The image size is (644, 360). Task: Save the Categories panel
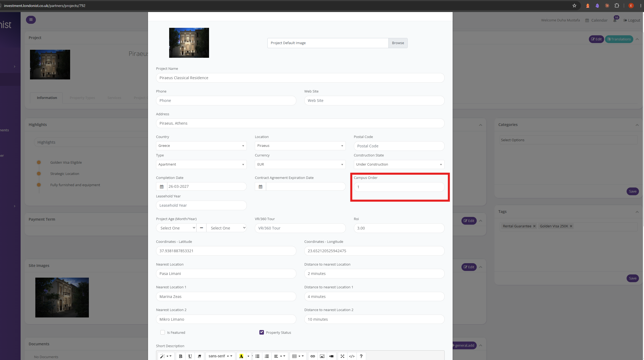pyautogui.click(x=632, y=191)
